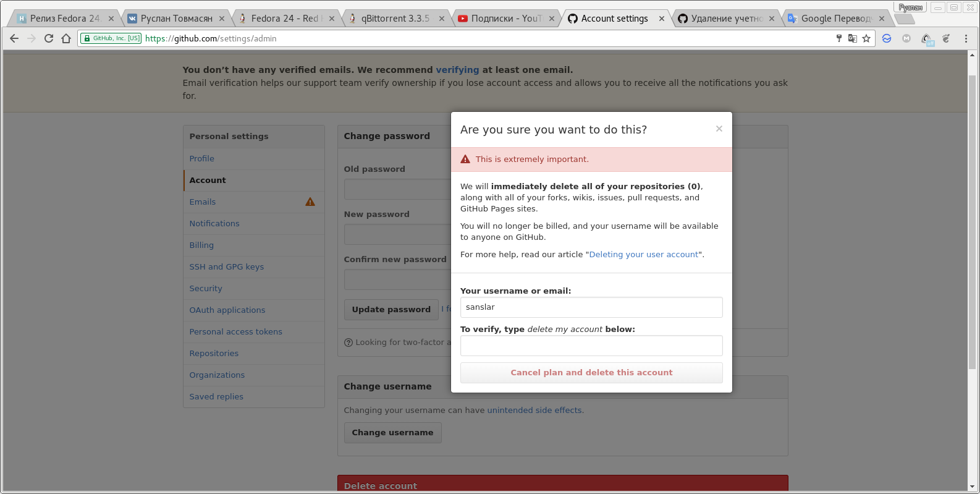Navigate back with the back arrow
Screen dimensions: 980x494
14,38
